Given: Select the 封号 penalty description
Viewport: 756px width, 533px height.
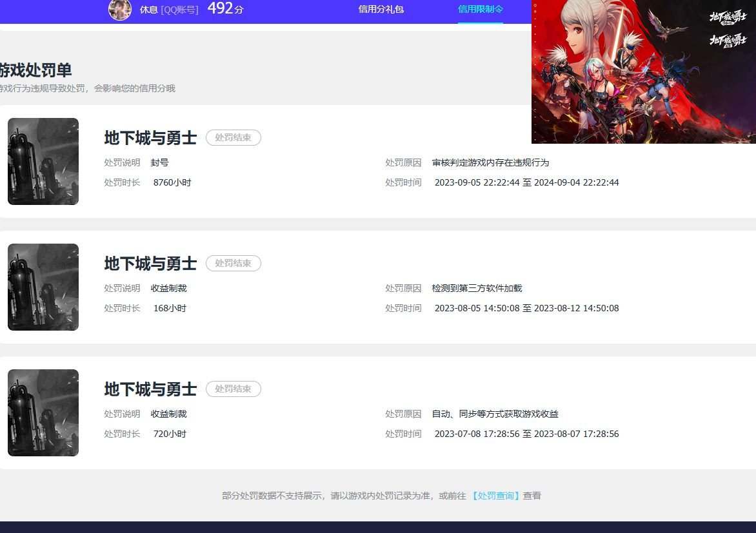Looking at the screenshot, I should click(x=159, y=163).
